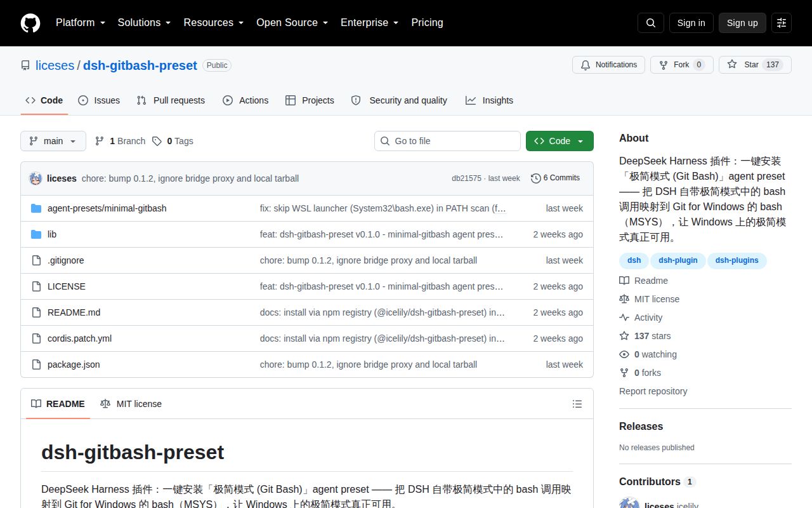The width and height of the screenshot is (812, 508).
Task: Click the repository book icon beside liceses
Action: pos(25,65)
